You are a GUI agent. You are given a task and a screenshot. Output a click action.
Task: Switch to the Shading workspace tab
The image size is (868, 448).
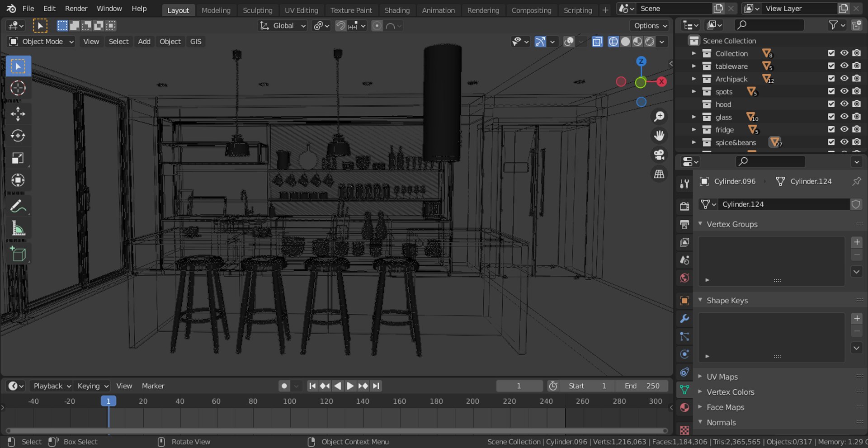[x=397, y=10]
